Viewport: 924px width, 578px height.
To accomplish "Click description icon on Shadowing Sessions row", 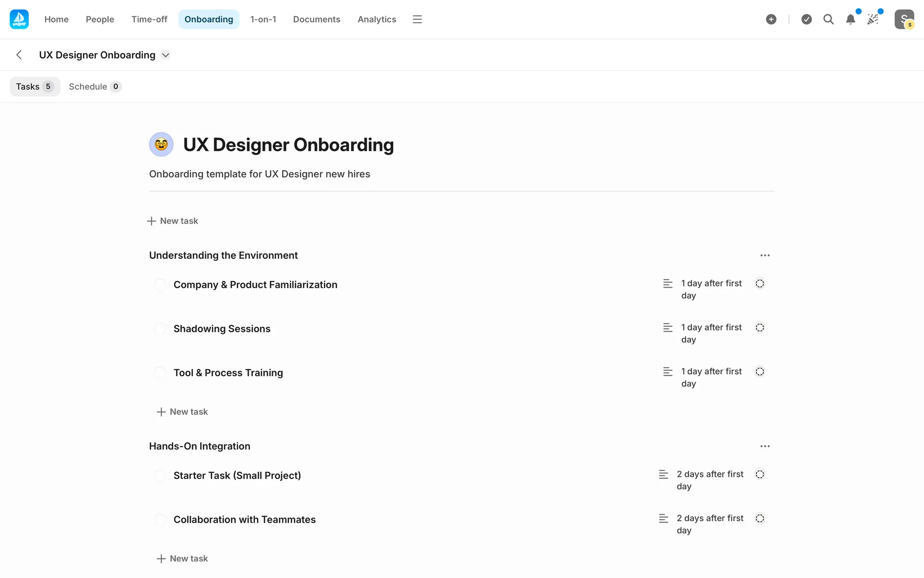I will coord(667,328).
